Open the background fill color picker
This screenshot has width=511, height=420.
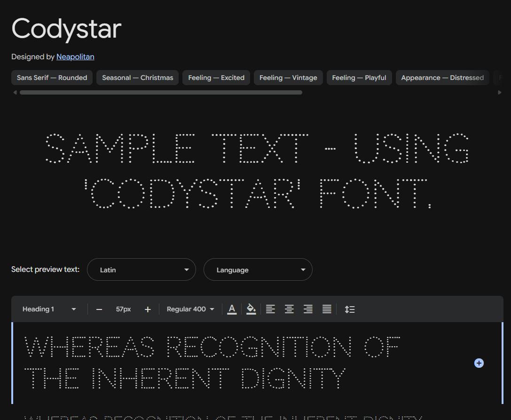point(251,309)
